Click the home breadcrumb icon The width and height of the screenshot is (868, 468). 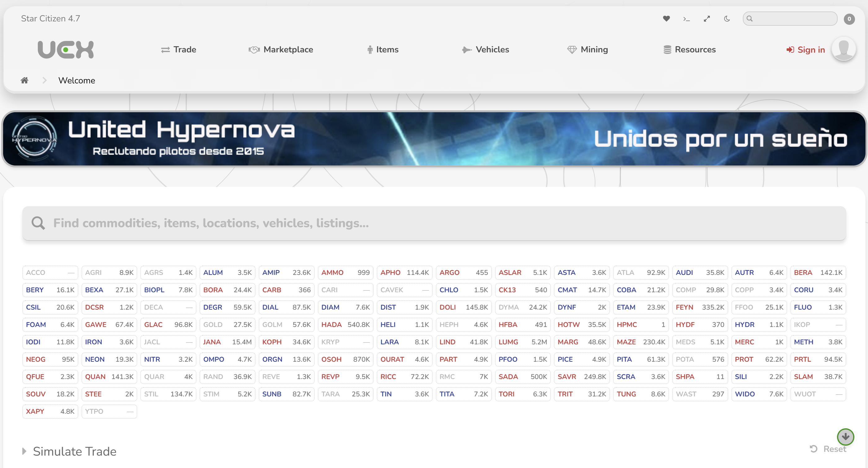coord(24,80)
